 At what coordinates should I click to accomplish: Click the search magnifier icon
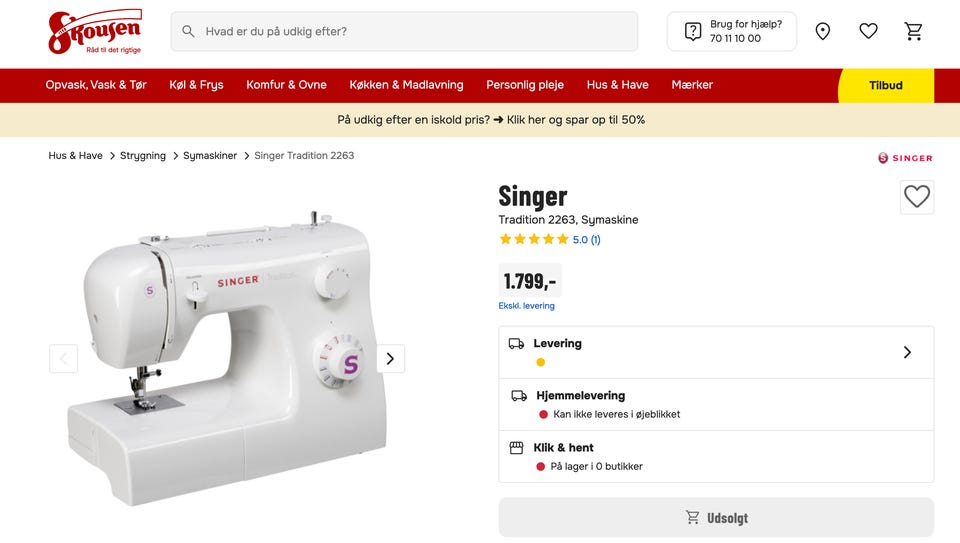[188, 31]
